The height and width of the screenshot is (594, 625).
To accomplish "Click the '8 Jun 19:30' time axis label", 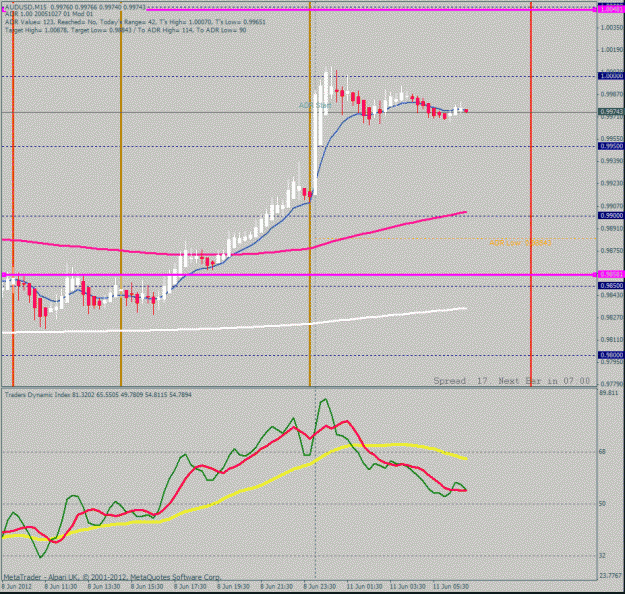I will coord(234,587).
